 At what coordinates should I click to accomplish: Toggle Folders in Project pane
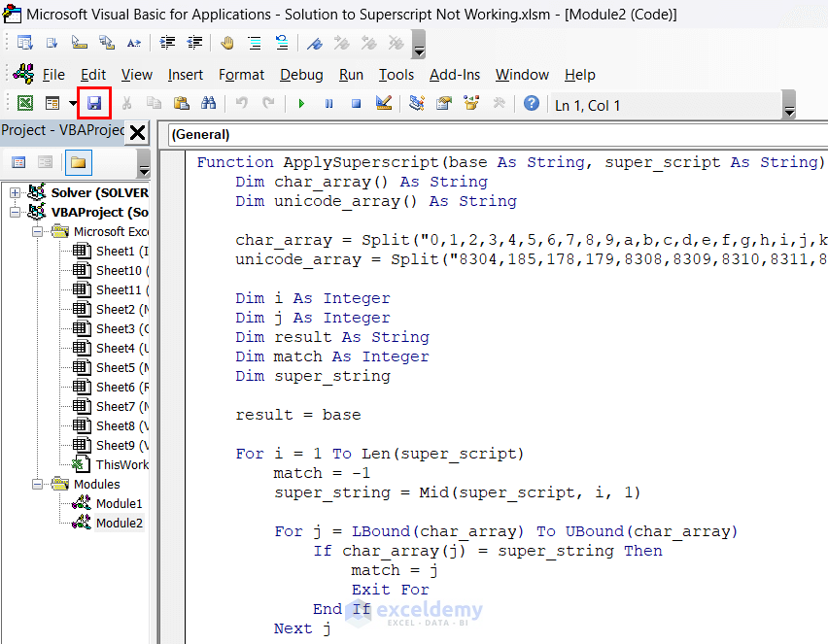click(79, 162)
